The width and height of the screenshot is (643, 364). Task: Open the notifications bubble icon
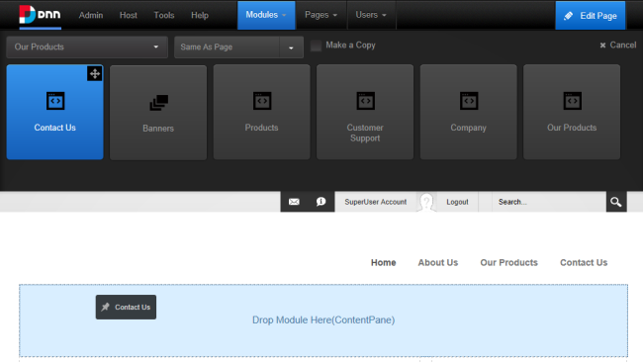pos(321,202)
